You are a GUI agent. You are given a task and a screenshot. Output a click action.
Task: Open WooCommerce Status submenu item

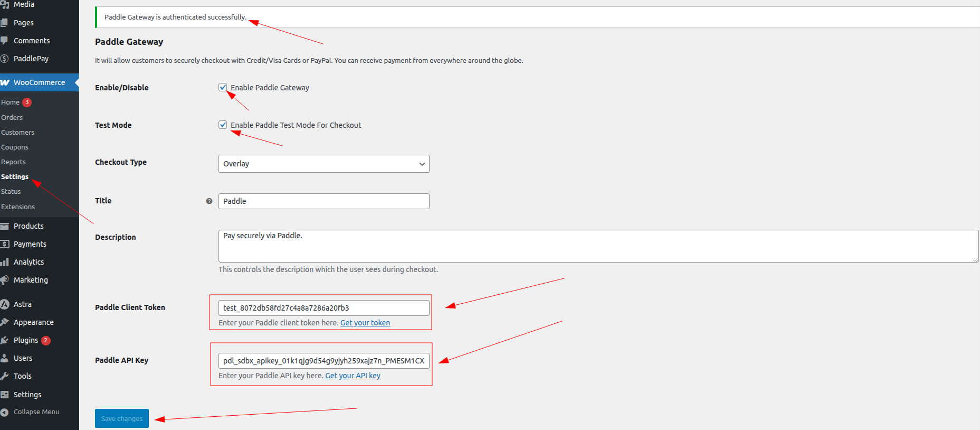click(11, 192)
